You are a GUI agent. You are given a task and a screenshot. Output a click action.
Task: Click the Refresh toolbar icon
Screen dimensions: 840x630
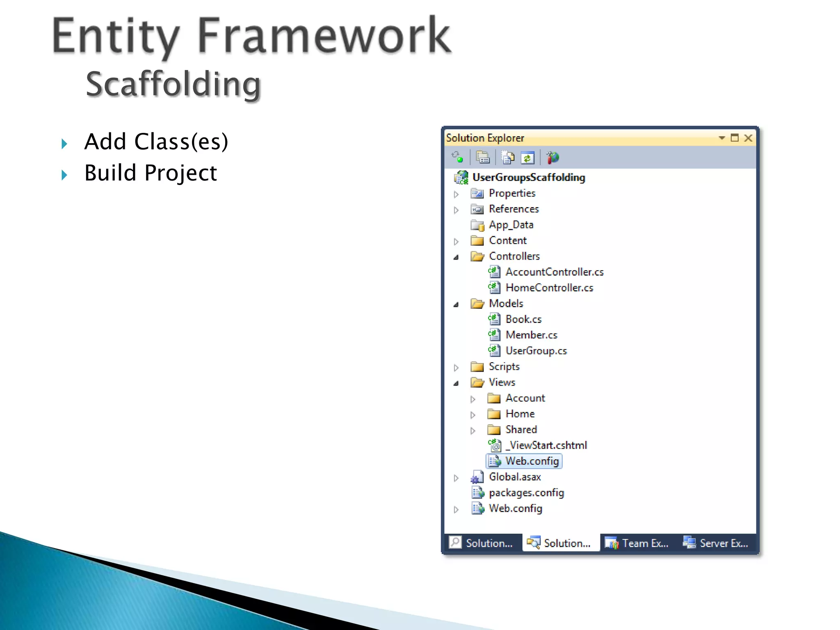point(527,157)
